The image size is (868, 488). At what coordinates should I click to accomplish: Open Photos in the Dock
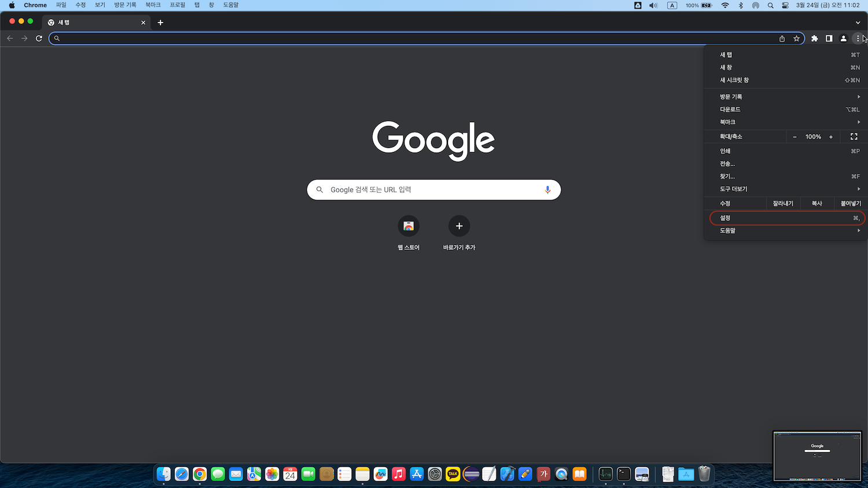[272, 474]
